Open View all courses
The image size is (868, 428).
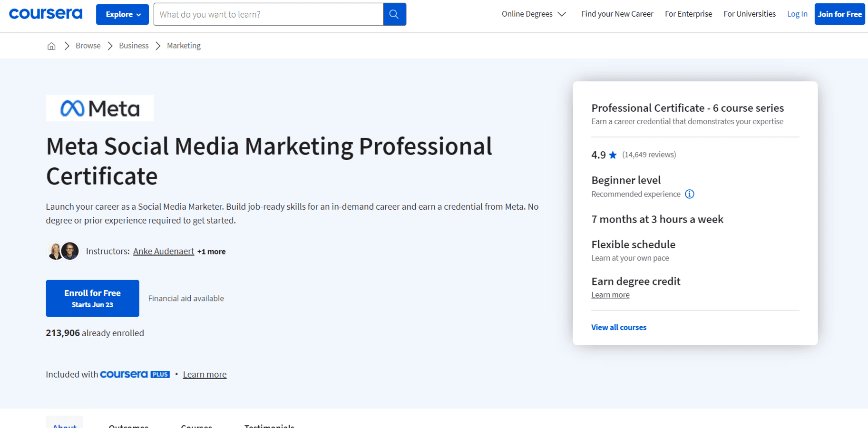(618, 327)
